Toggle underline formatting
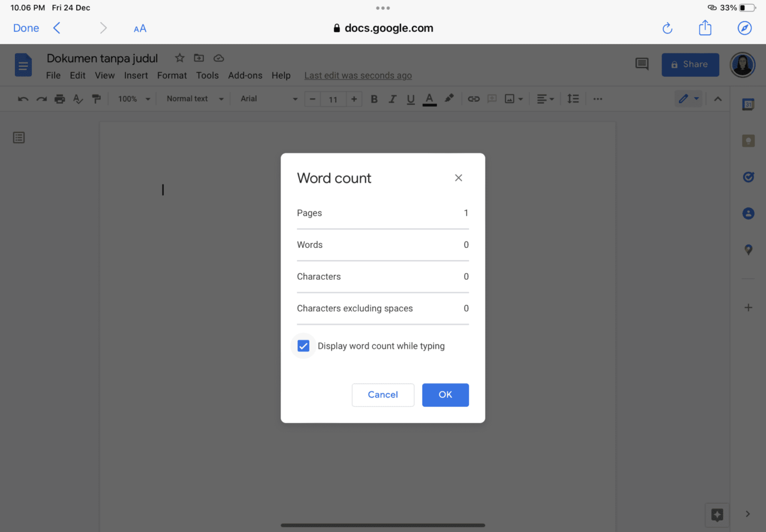The width and height of the screenshot is (766, 532). tap(410, 99)
